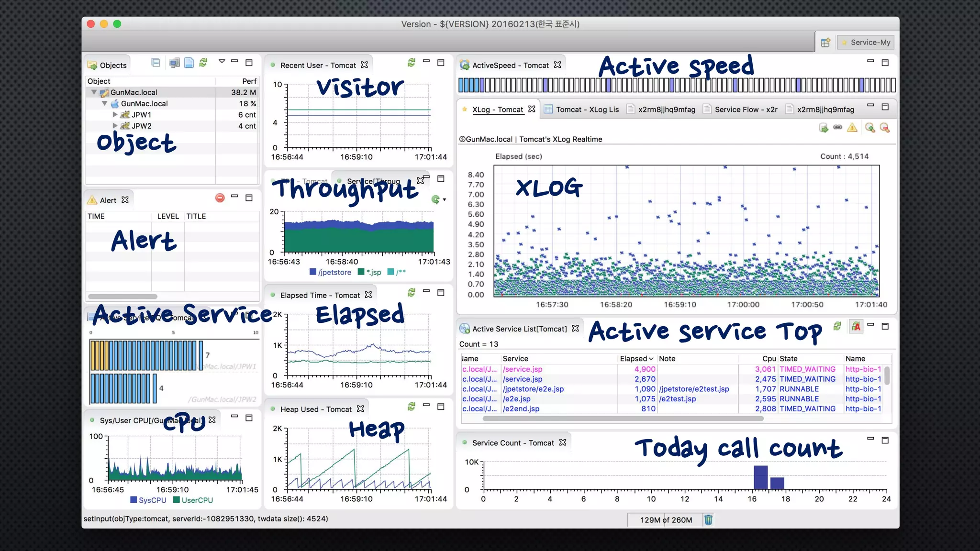The image size is (980, 551).
Task: Click the Open Perspective icon
Action: coord(825,43)
